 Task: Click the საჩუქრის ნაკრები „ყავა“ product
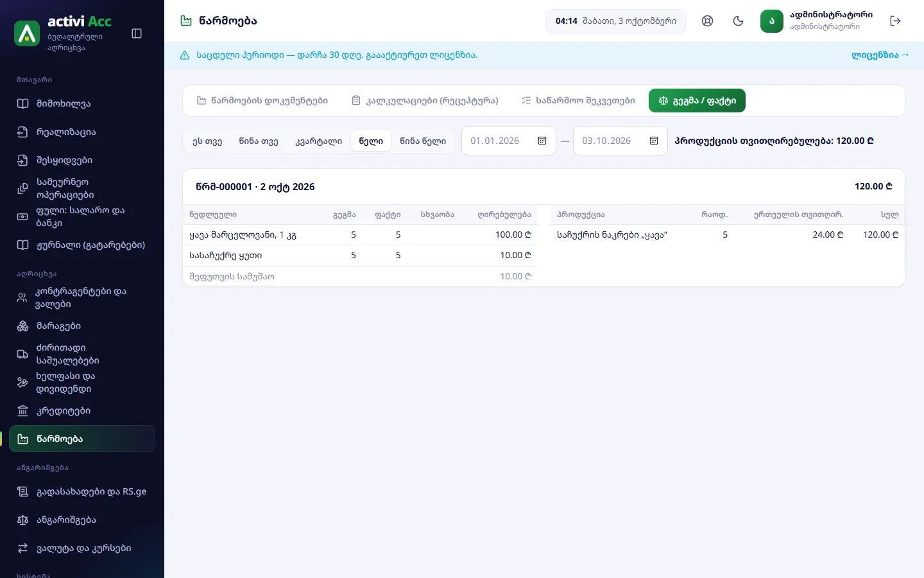[612, 235]
